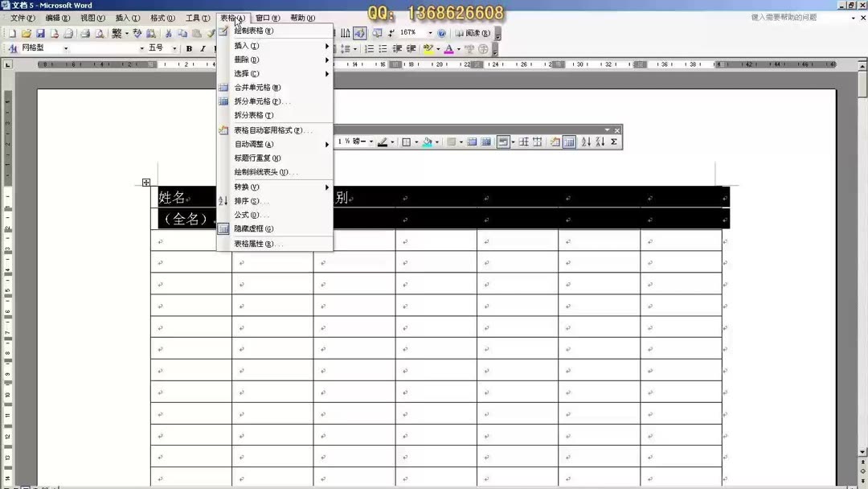This screenshot has width=868, height=489.
Task: Open the 五号 font size dropdown
Action: pos(175,48)
